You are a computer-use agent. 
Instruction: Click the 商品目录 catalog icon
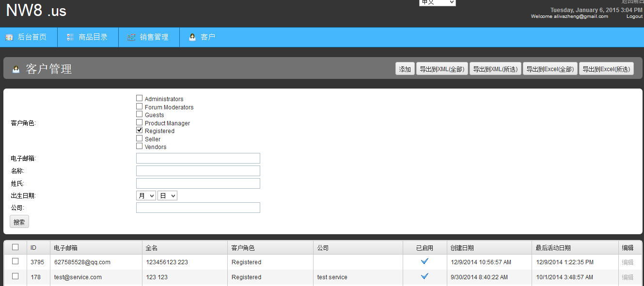click(x=70, y=37)
